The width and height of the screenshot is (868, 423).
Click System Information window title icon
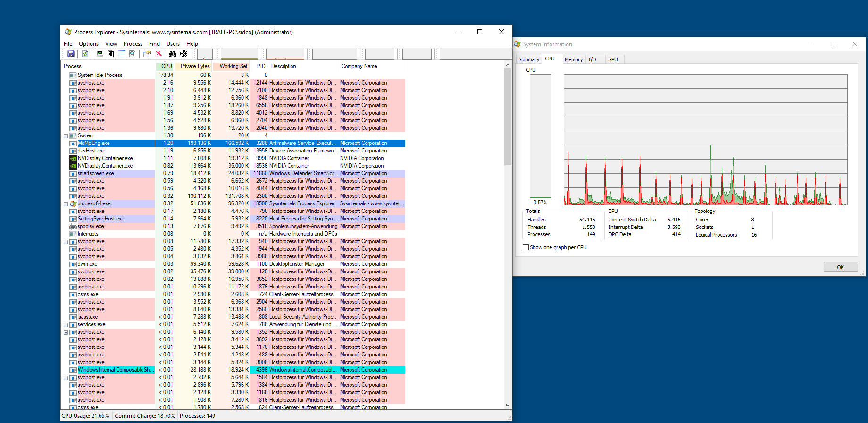[517, 44]
